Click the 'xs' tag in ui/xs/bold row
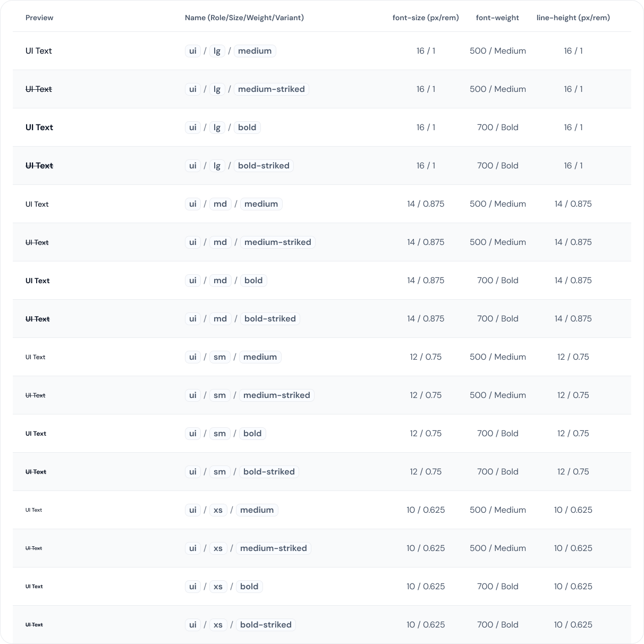Image resolution: width=644 pixels, height=644 pixels. pos(218,587)
